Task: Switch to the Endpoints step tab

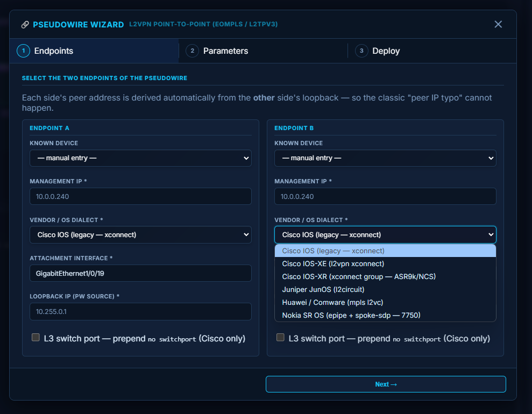Action: (94, 51)
